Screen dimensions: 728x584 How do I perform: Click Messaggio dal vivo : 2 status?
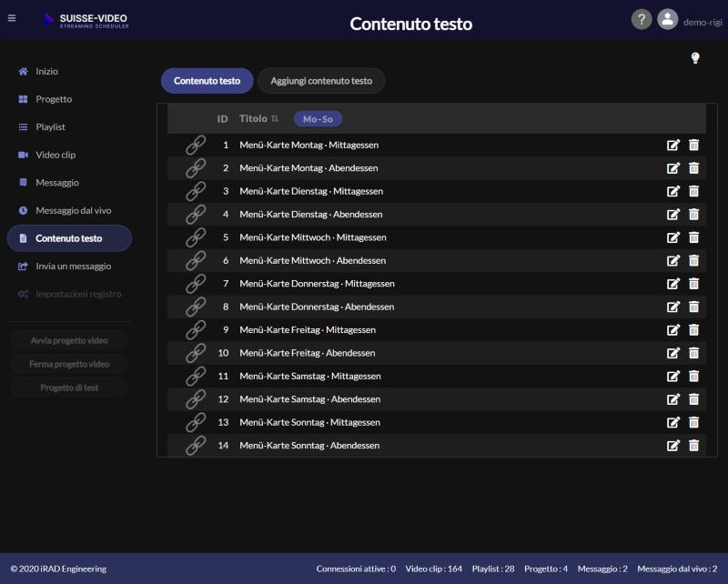(x=677, y=569)
